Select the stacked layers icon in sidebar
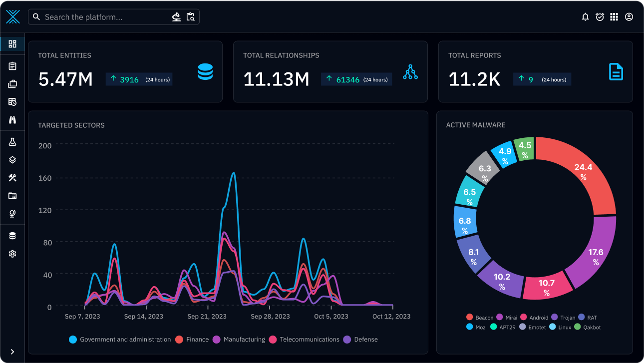The height and width of the screenshot is (363, 644). (x=12, y=160)
